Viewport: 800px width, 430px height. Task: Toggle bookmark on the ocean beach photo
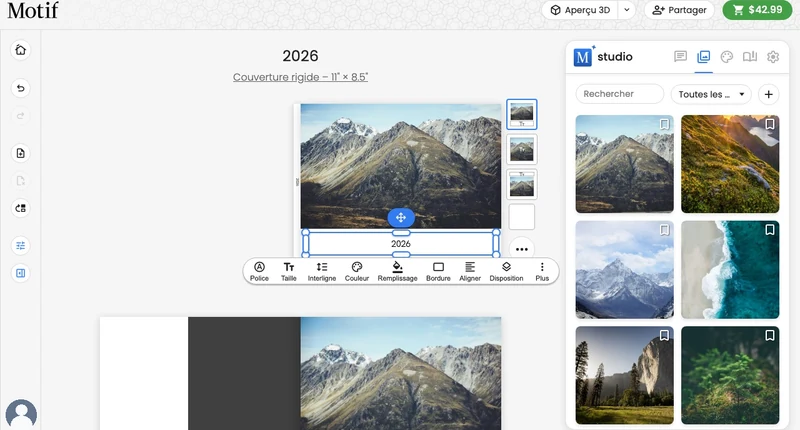point(769,230)
